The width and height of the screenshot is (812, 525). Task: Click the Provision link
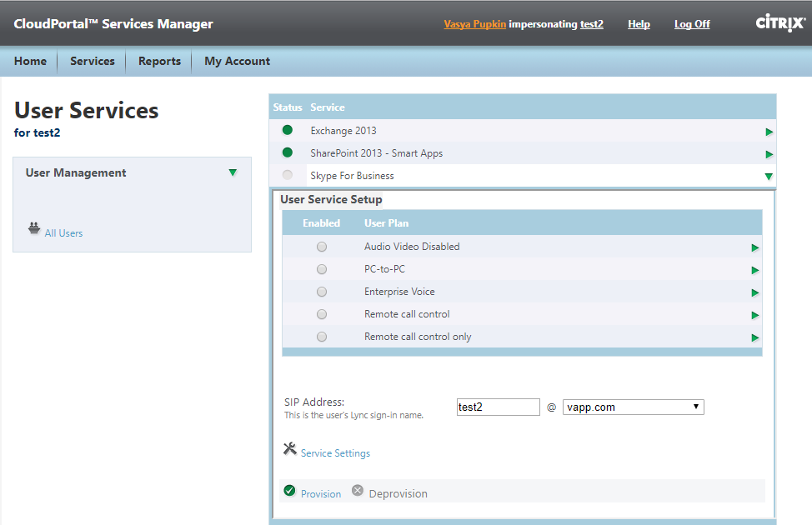[x=321, y=494]
